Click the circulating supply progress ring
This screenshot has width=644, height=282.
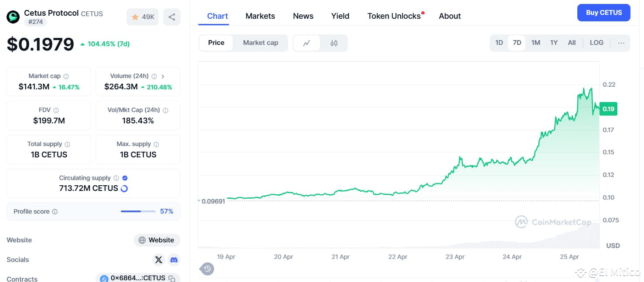(x=124, y=188)
